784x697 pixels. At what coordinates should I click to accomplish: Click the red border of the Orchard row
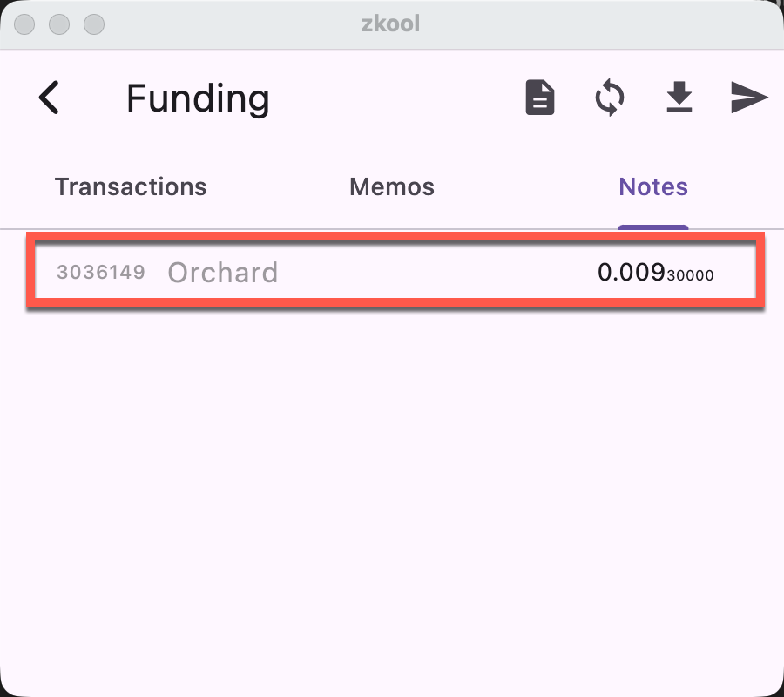coord(392,302)
